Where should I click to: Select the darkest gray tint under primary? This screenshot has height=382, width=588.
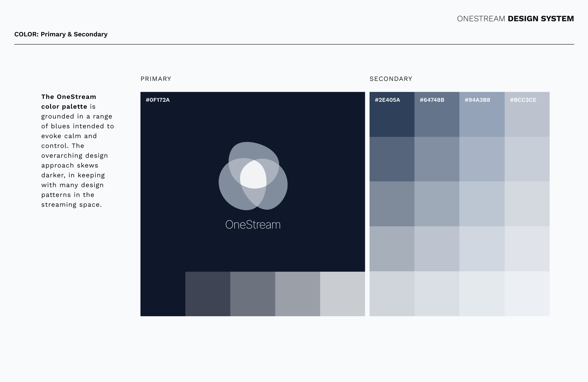pos(208,294)
